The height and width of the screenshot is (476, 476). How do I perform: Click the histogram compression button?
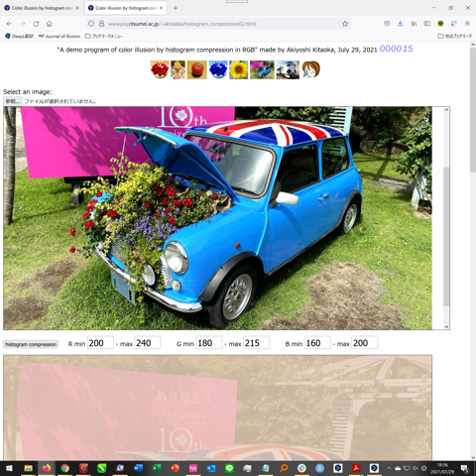pos(31,344)
